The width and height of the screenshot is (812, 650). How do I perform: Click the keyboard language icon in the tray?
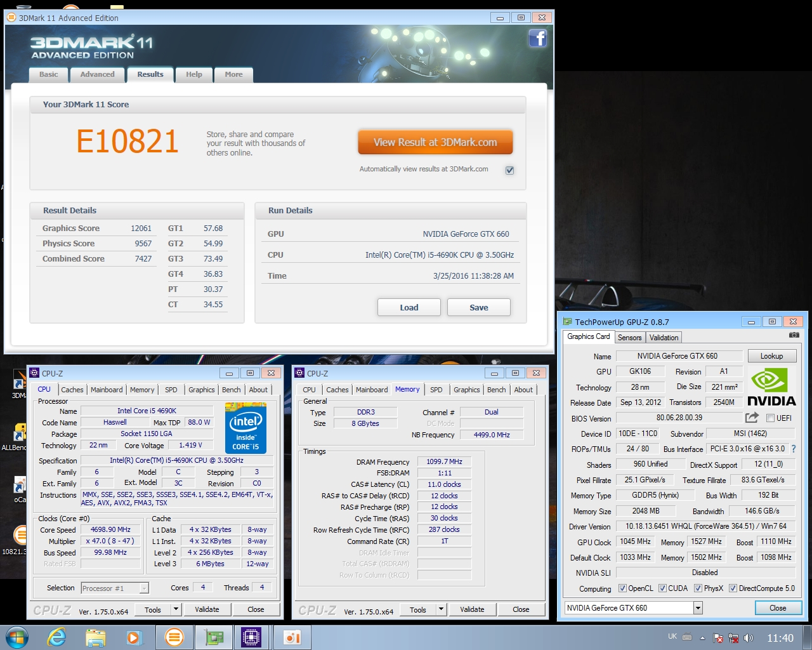click(x=687, y=637)
